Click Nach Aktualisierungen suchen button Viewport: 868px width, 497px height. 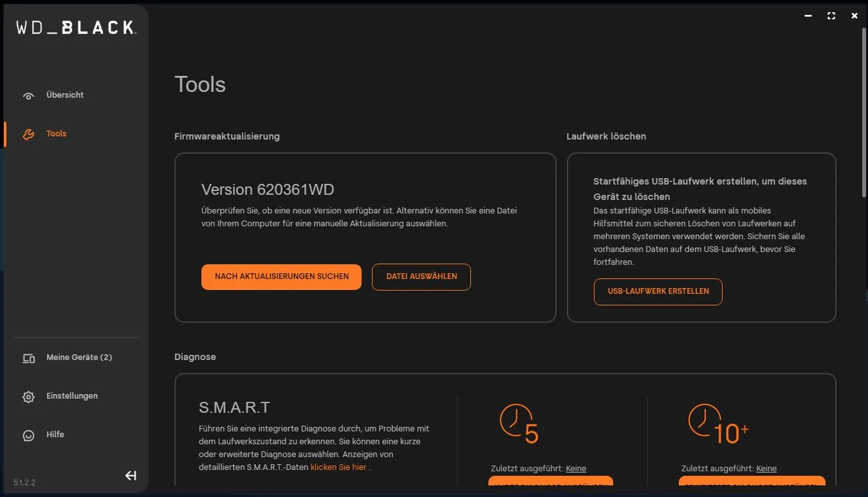[x=281, y=276]
